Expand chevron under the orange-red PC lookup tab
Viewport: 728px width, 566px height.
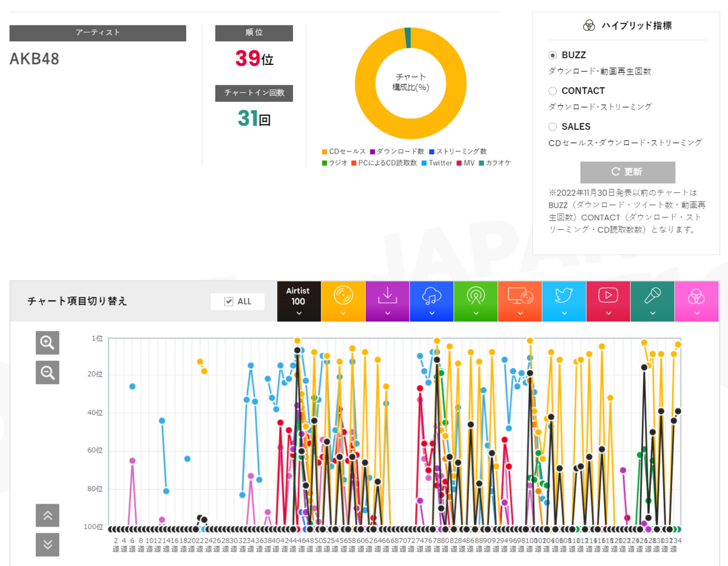pos(520,314)
